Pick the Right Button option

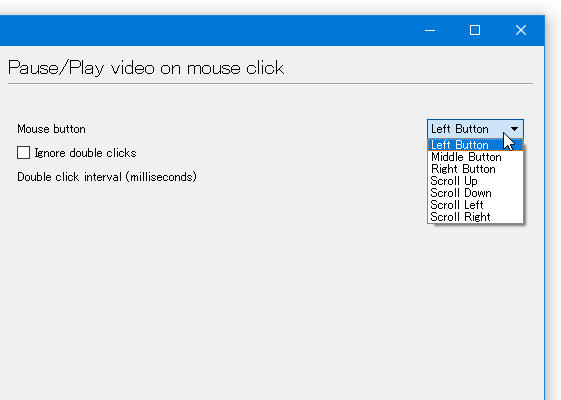pyautogui.click(x=475, y=169)
